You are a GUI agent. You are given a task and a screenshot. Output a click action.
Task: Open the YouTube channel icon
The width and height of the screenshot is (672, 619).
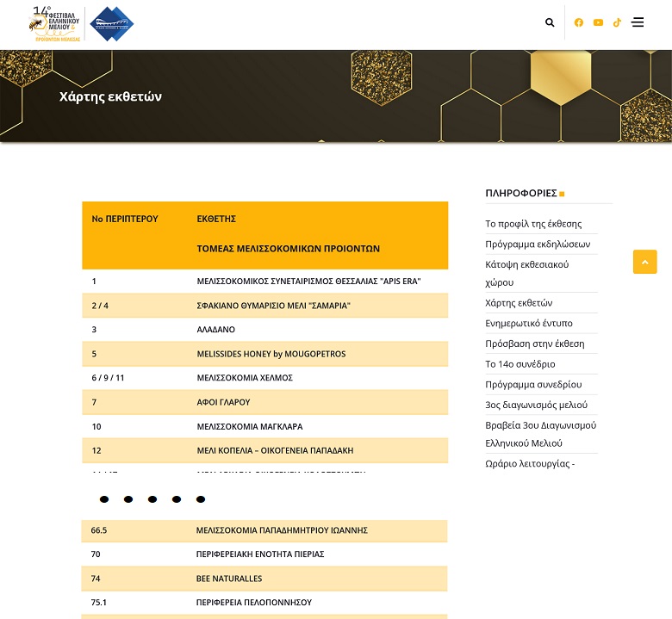click(598, 22)
